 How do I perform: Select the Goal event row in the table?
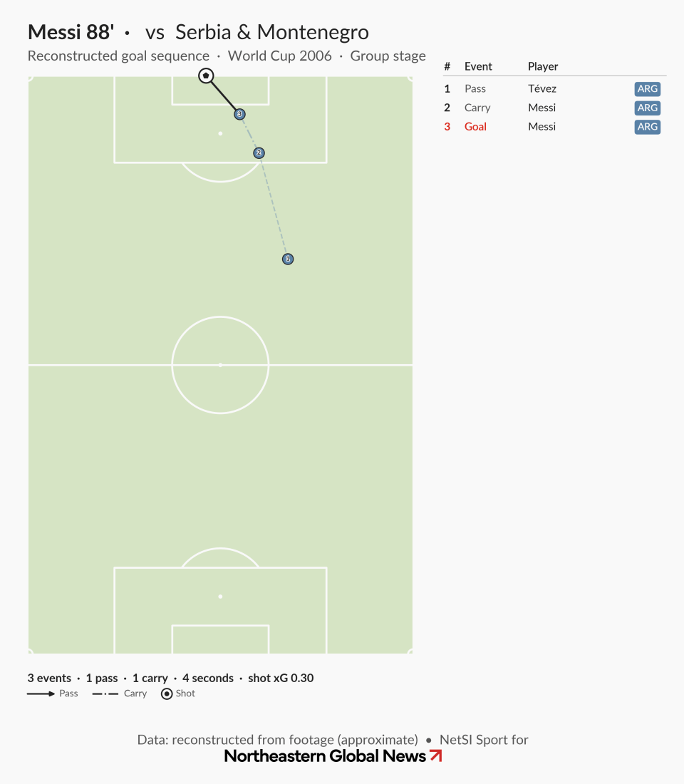pos(554,127)
